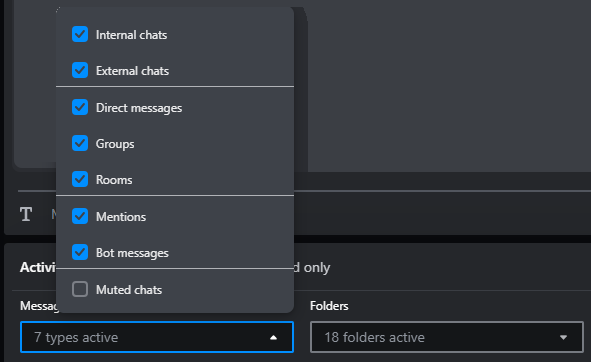Screen dimensions: 591x362
Task: Click the Rooms option label
Action: (114, 180)
